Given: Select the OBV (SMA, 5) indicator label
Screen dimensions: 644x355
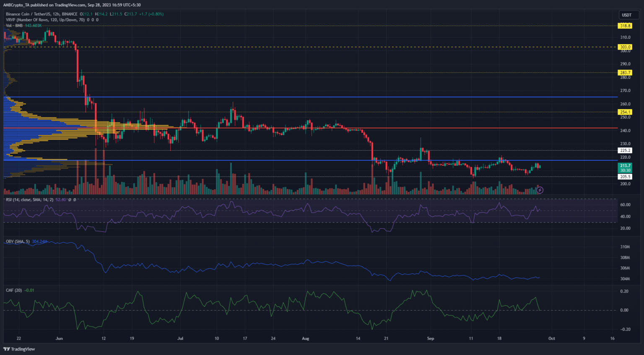Looking at the screenshot, I should (18, 242).
